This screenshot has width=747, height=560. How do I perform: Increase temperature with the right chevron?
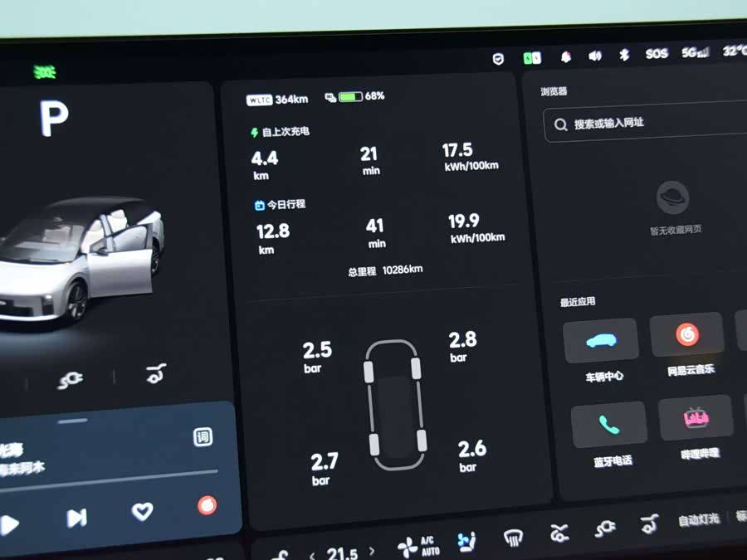click(x=371, y=552)
